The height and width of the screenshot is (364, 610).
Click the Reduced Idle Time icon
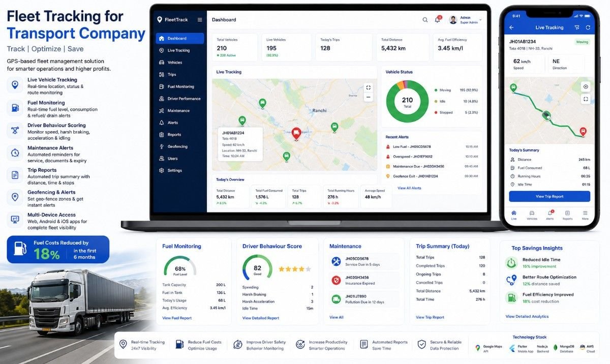(x=511, y=263)
